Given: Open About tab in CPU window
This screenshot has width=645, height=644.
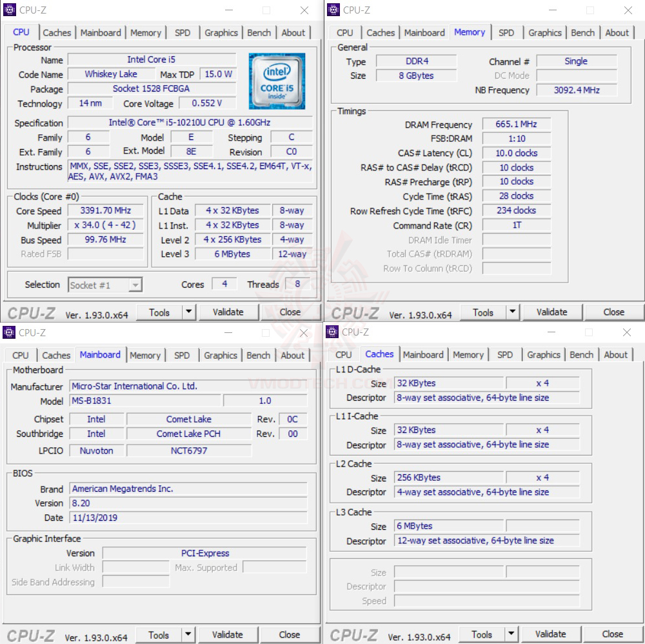Looking at the screenshot, I should (x=293, y=32).
